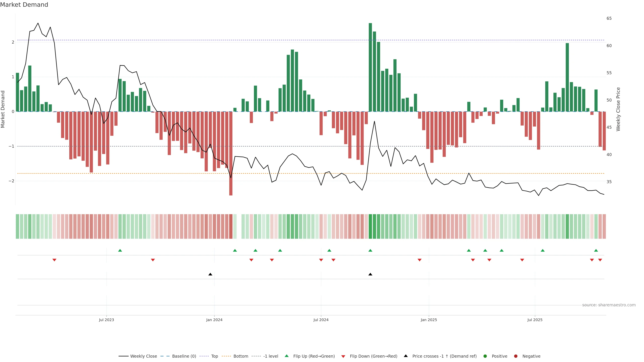Click the lowest red demand bar
This screenshot has height=362, width=644.
231,153
